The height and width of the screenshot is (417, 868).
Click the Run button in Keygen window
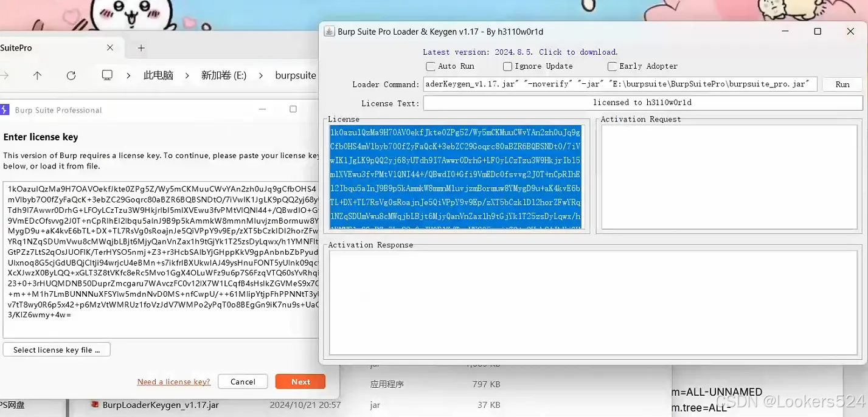pos(842,84)
